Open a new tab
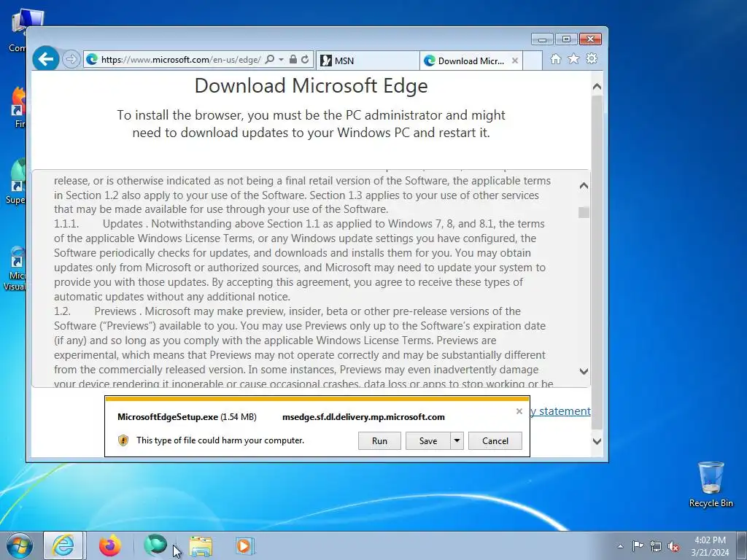 [x=533, y=61]
